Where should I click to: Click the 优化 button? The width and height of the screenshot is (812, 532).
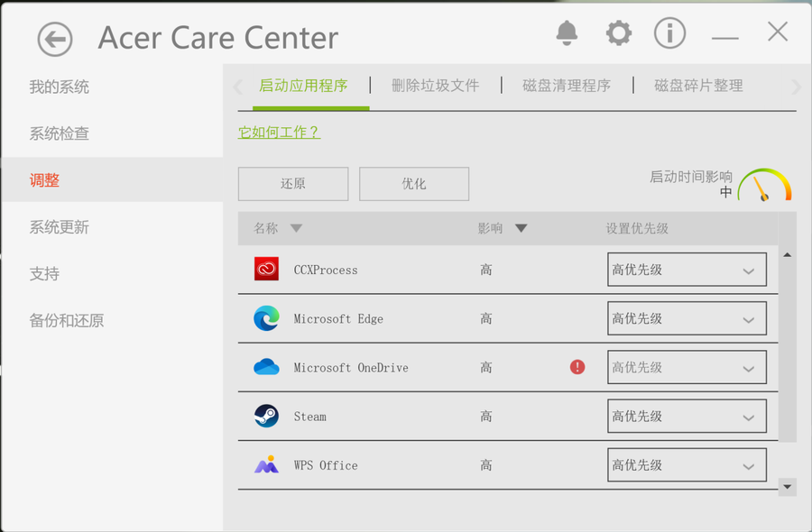point(414,184)
